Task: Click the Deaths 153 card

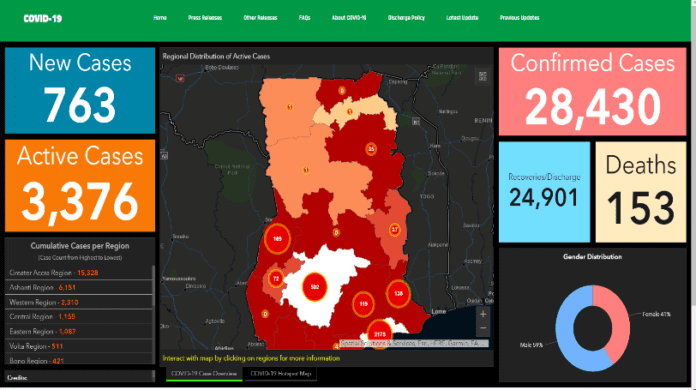Action: (x=641, y=192)
